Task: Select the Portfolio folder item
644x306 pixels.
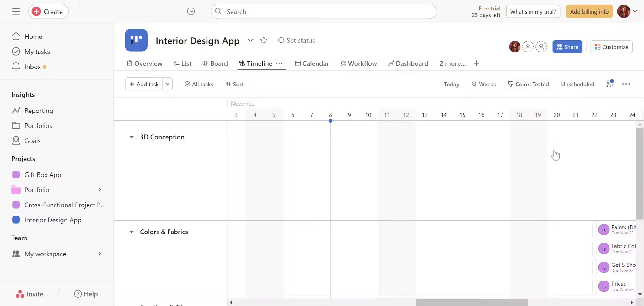Action: pos(37,190)
